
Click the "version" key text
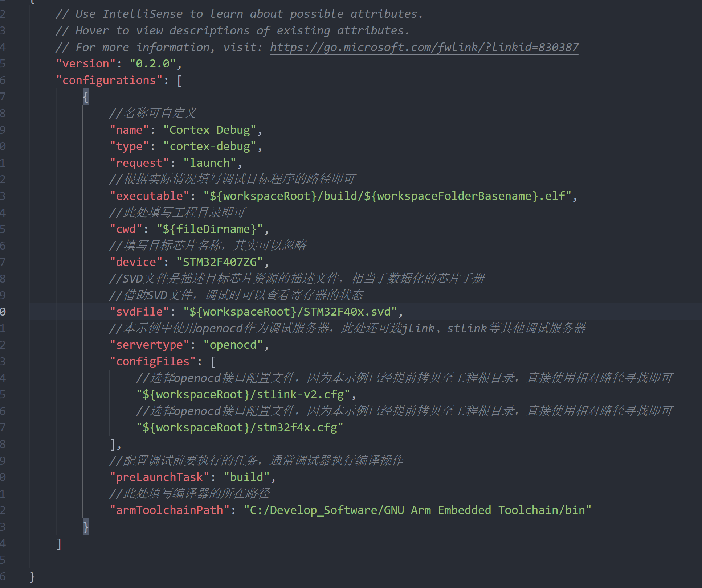(86, 64)
